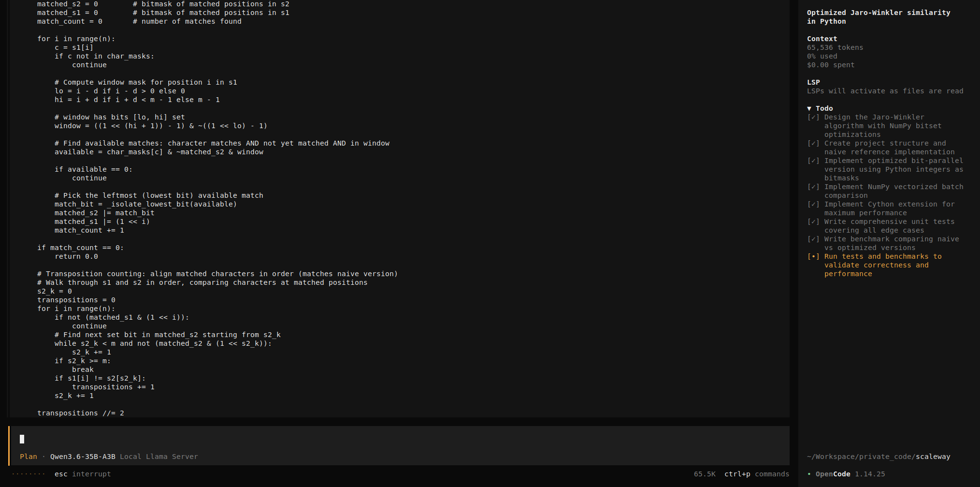The height and width of the screenshot is (487, 980).
Task: Select the LSP section header
Action: [x=814, y=82]
